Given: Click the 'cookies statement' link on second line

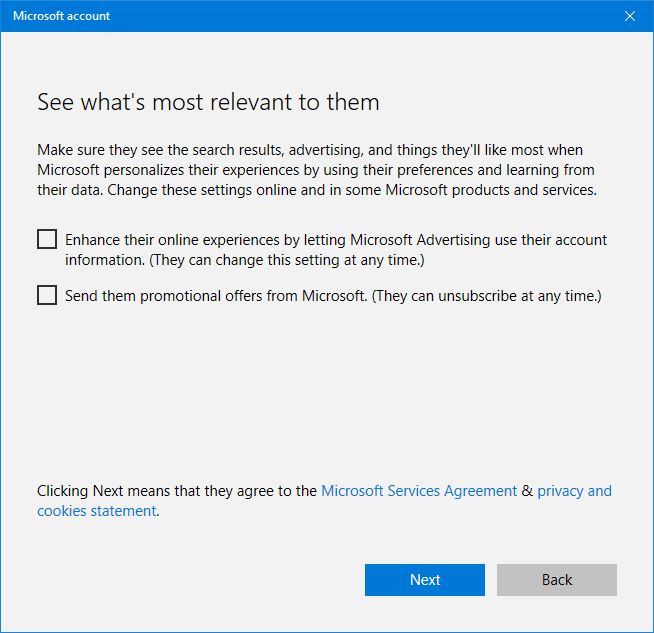Looking at the screenshot, I should tap(96, 511).
